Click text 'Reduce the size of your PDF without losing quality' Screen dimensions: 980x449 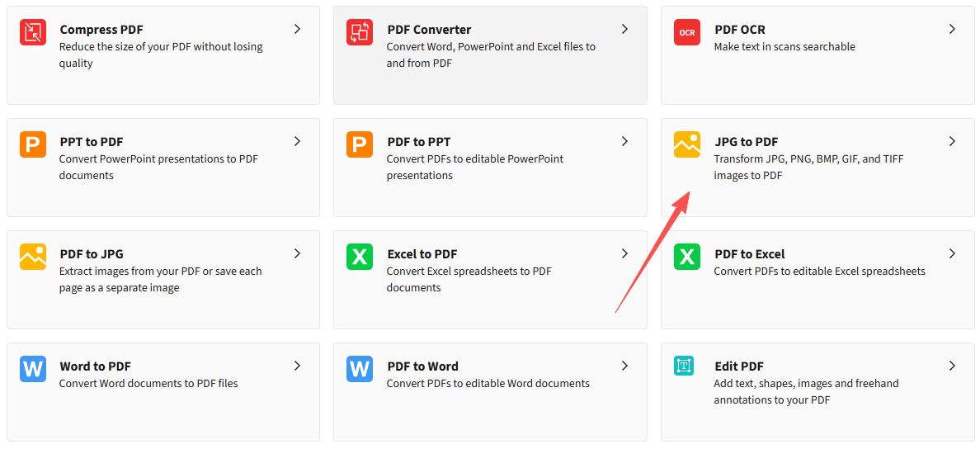click(x=161, y=55)
